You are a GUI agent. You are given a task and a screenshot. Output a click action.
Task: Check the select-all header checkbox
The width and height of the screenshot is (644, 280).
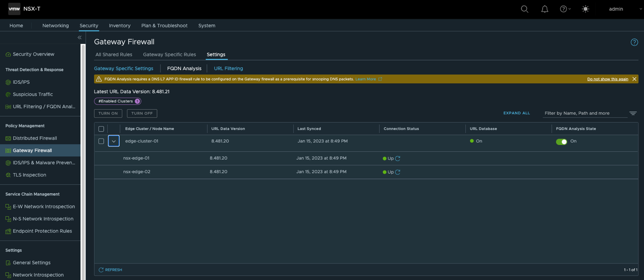pos(101,129)
